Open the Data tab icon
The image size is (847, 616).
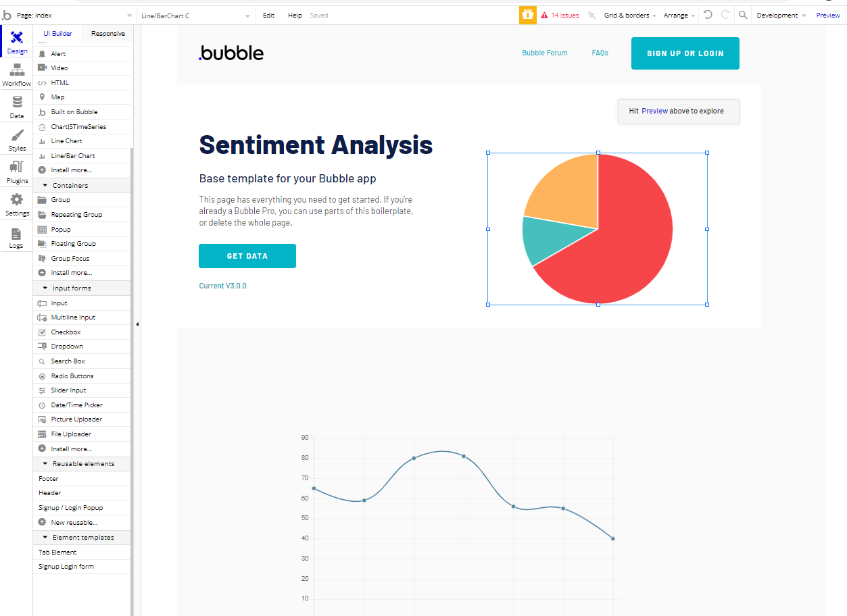point(17,102)
